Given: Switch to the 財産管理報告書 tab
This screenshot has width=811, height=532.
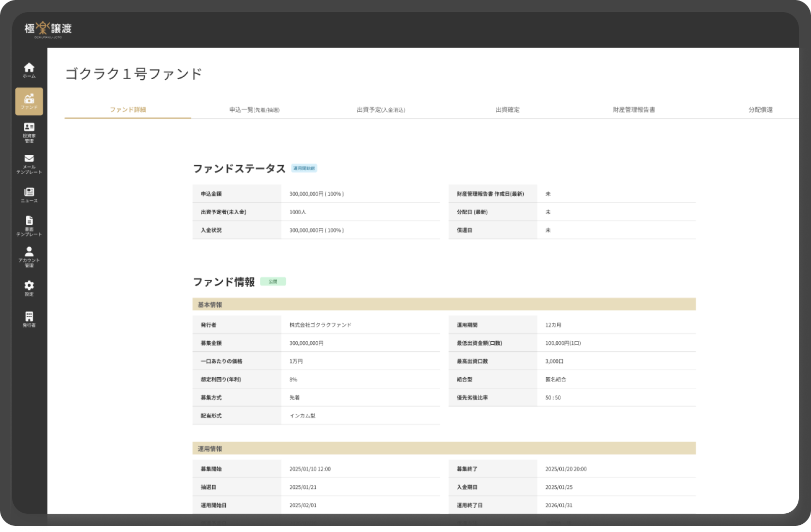Looking at the screenshot, I should point(634,110).
